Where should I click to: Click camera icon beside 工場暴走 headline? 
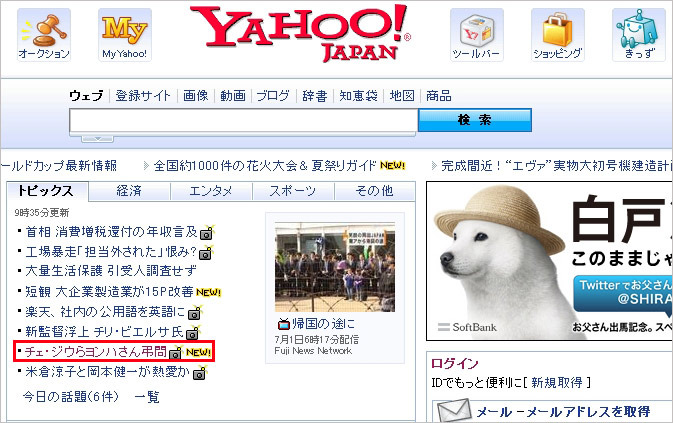(x=206, y=253)
